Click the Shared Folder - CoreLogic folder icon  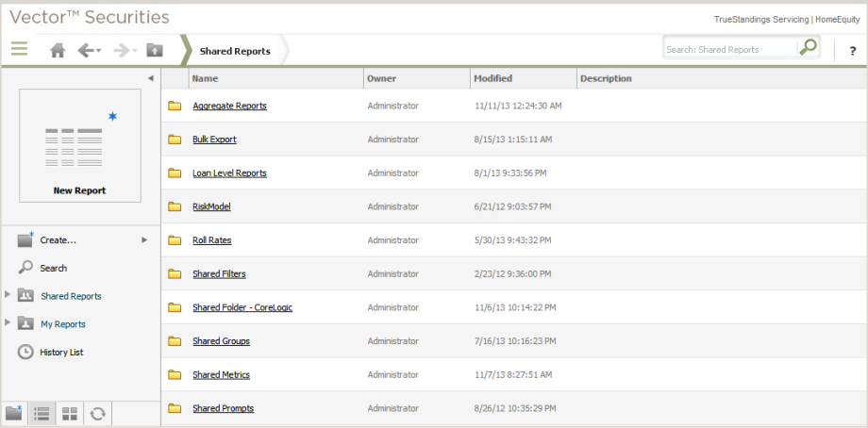175,307
